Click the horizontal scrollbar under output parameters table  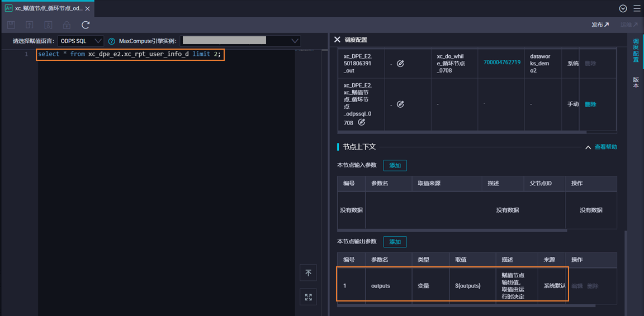click(x=466, y=305)
